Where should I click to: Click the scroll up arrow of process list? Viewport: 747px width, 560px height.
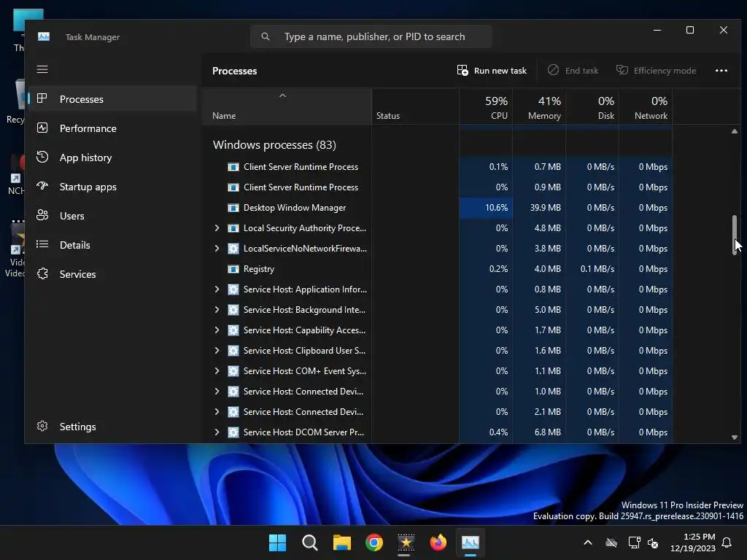[x=735, y=131]
